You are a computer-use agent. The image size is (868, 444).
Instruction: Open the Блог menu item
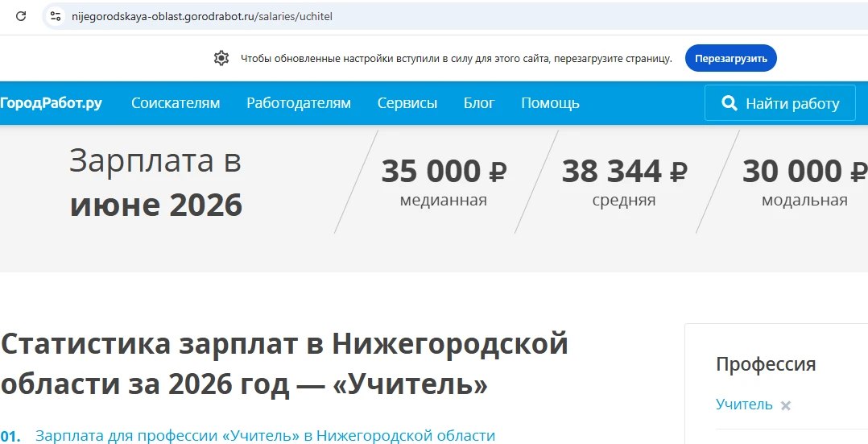point(479,103)
